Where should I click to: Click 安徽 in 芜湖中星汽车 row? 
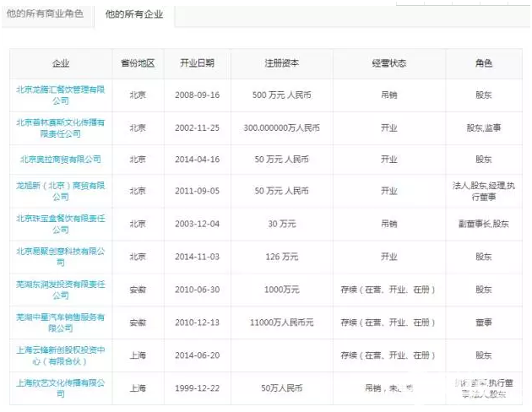(138, 323)
